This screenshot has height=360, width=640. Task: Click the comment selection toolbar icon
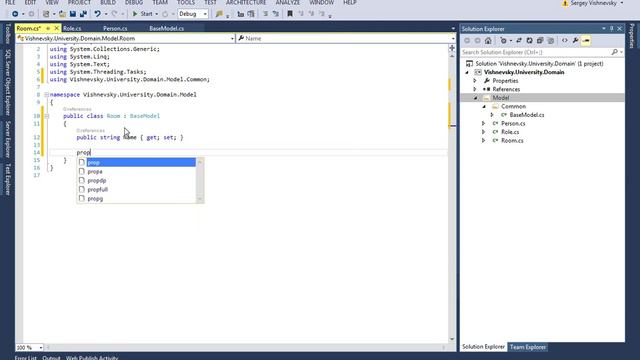tap(265, 14)
